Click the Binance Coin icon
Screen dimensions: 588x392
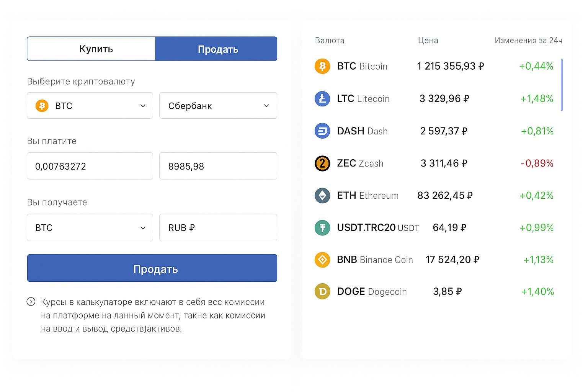tap(322, 260)
